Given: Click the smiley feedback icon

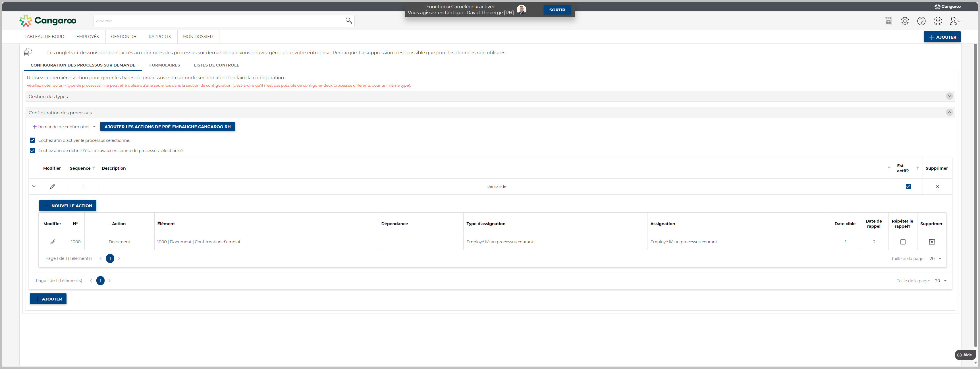Looking at the screenshot, I should pyautogui.click(x=938, y=21).
